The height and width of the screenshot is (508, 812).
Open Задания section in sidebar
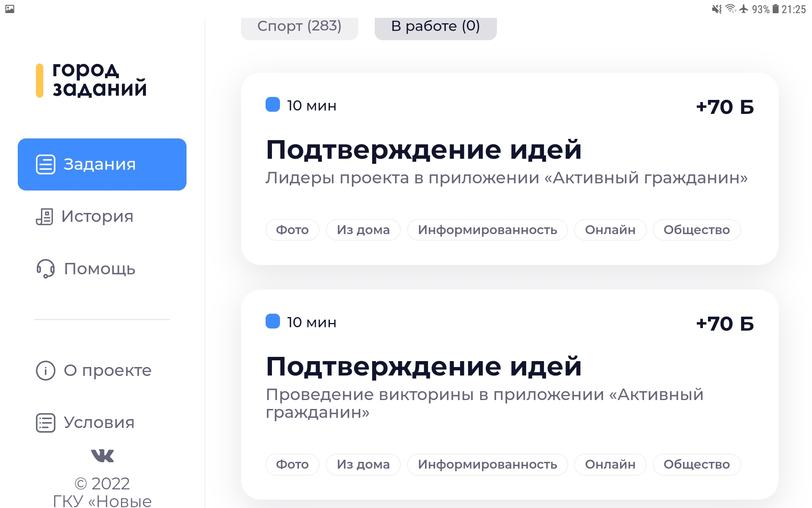(x=102, y=164)
